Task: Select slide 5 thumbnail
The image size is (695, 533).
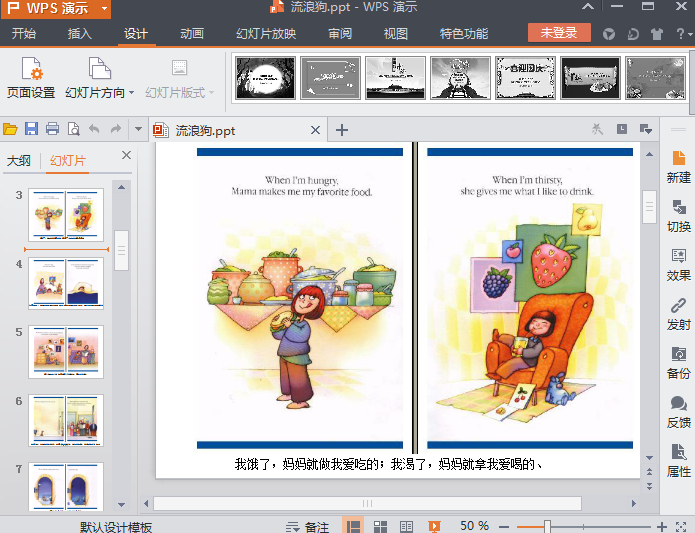Action: pos(66,352)
